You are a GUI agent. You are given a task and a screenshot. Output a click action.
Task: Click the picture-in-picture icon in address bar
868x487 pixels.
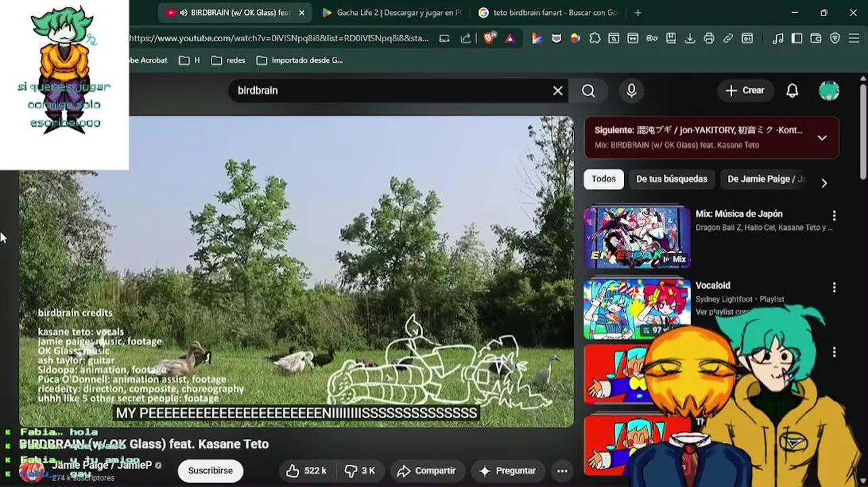444,39
